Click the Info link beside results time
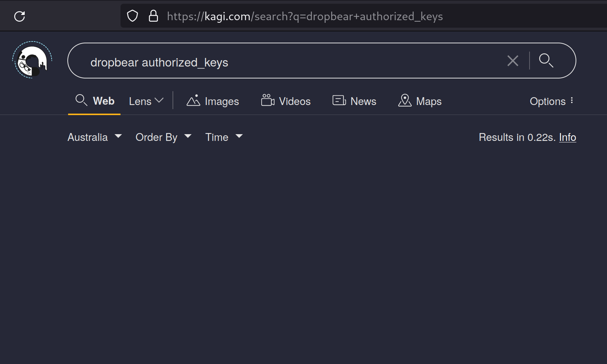The height and width of the screenshot is (364, 607). pos(567,137)
